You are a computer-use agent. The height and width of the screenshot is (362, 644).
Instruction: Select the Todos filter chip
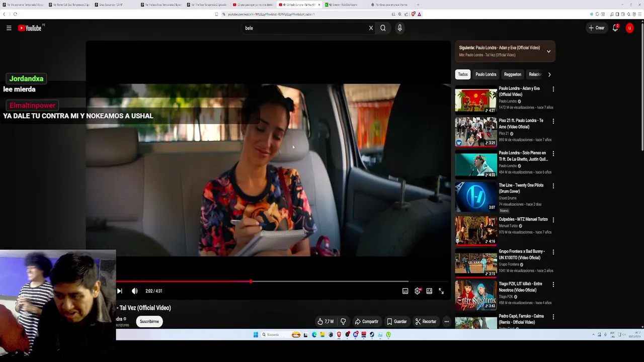(x=462, y=74)
